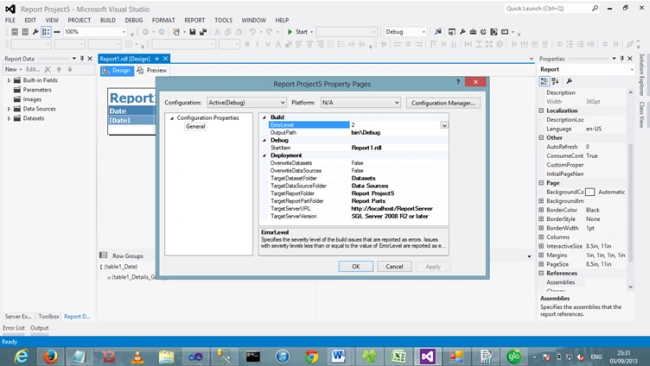The width and height of the screenshot is (650, 366).
Task: Click the Toolbox icon in top toolbar
Action: click(x=473, y=32)
